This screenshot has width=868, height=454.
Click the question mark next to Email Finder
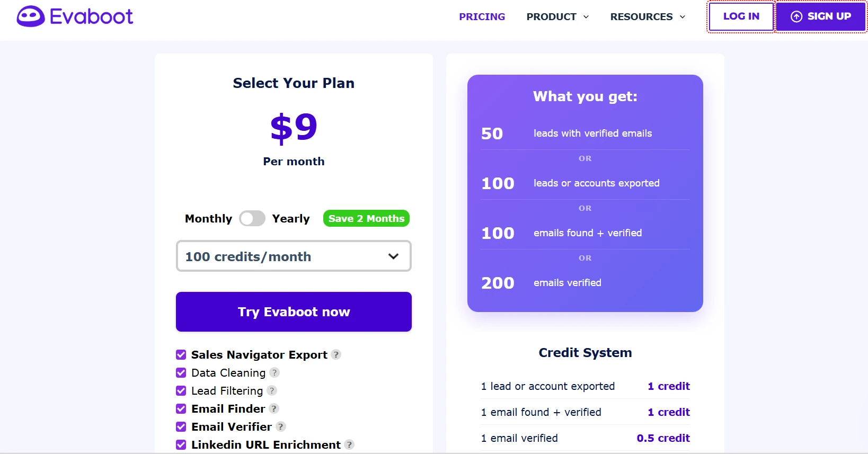(274, 408)
